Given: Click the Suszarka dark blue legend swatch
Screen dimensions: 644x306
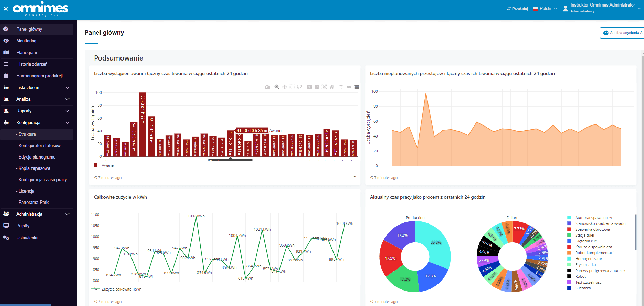Looking at the screenshot, I should tap(569, 288).
